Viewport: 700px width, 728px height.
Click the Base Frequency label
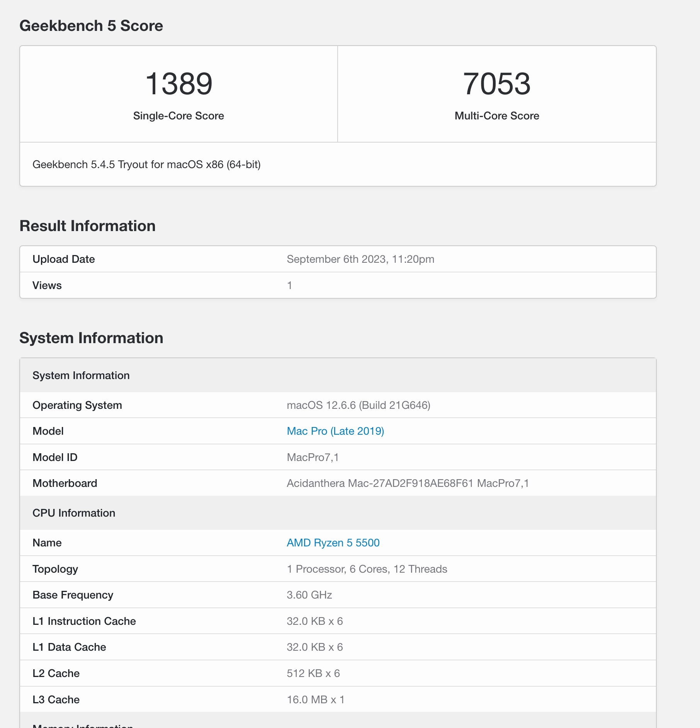(x=73, y=595)
